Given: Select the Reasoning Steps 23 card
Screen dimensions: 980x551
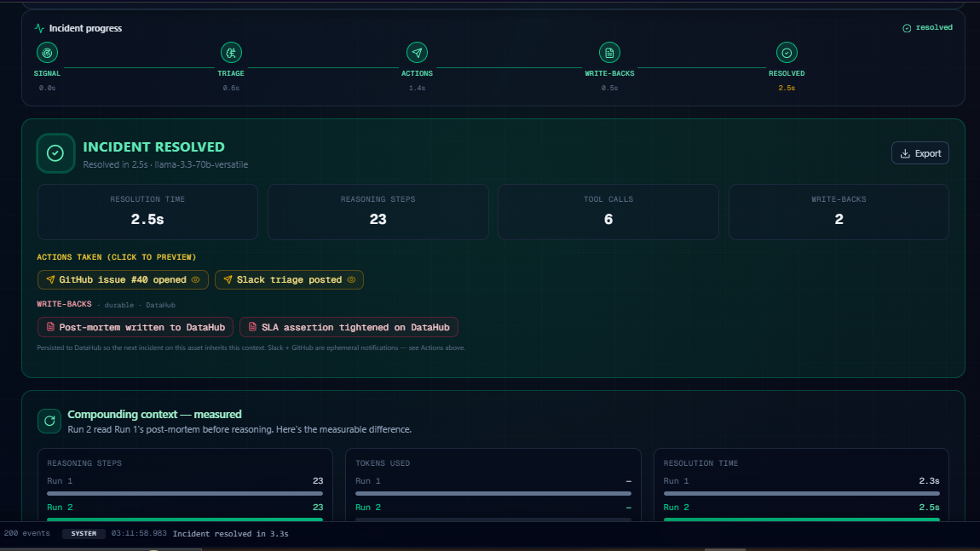Looking at the screenshot, I should 378,212.
